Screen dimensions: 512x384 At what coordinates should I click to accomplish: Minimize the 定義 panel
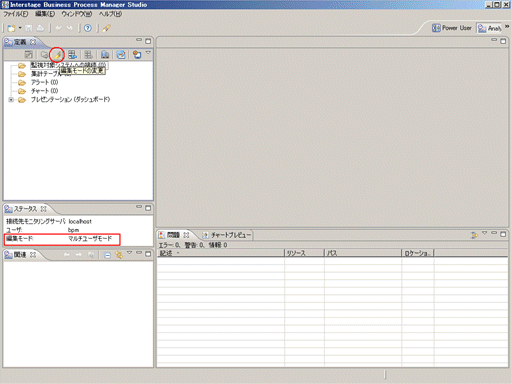coord(139,40)
